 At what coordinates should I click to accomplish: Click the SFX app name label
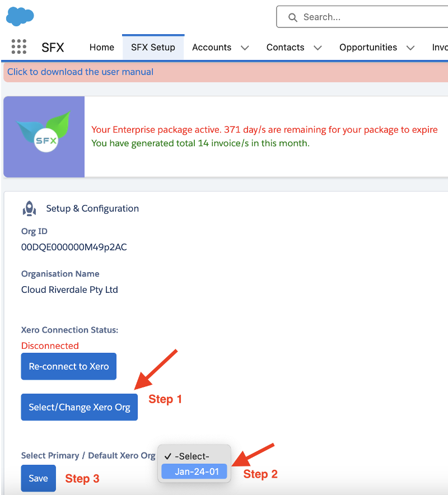(53, 48)
